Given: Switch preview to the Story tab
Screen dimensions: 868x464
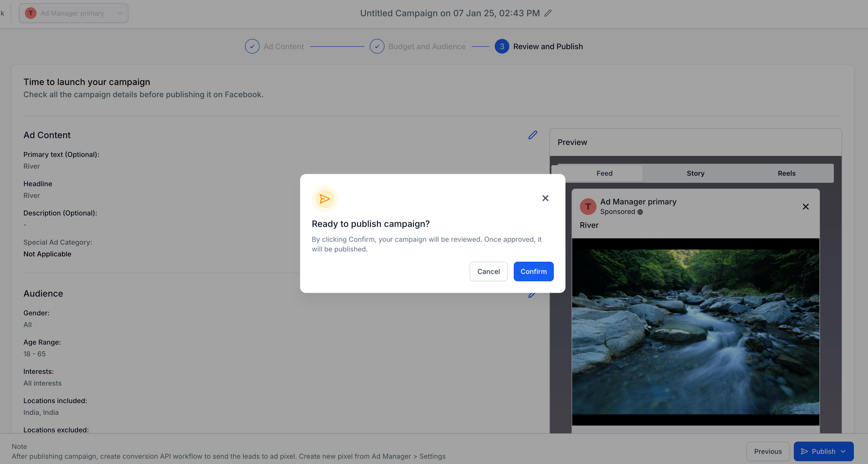Looking at the screenshot, I should point(695,173).
